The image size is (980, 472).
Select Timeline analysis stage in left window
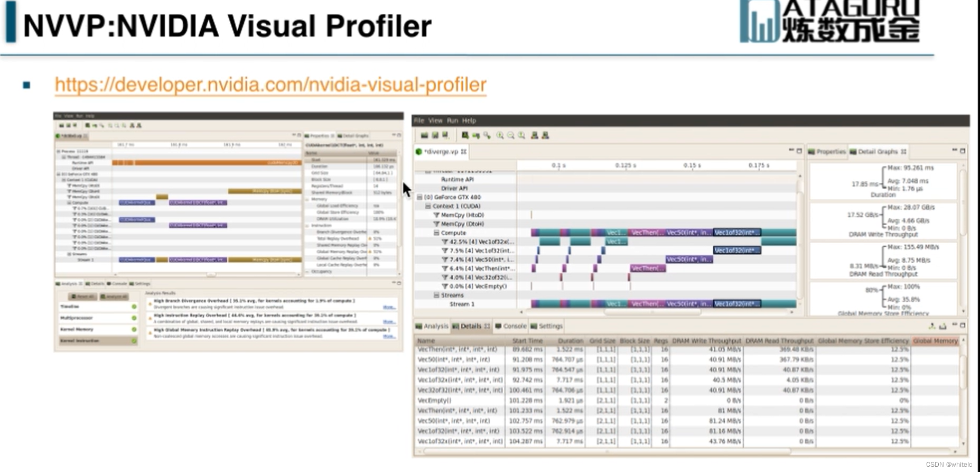pos(98,307)
